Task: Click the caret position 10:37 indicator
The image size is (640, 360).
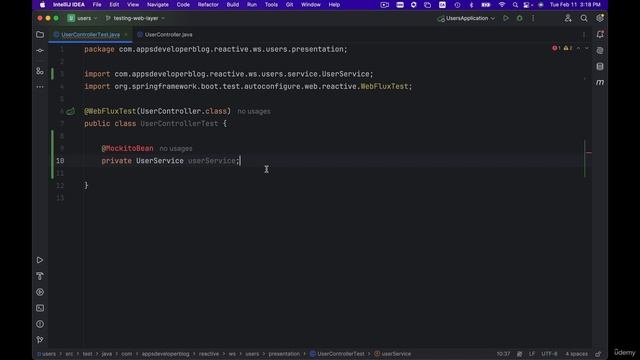Action: click(x=503, y=354)
